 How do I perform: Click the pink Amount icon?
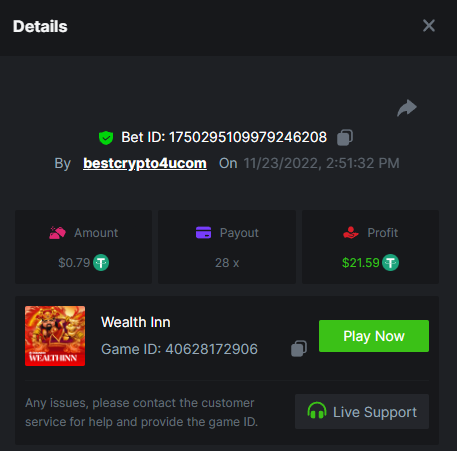[x=57, y=233]
